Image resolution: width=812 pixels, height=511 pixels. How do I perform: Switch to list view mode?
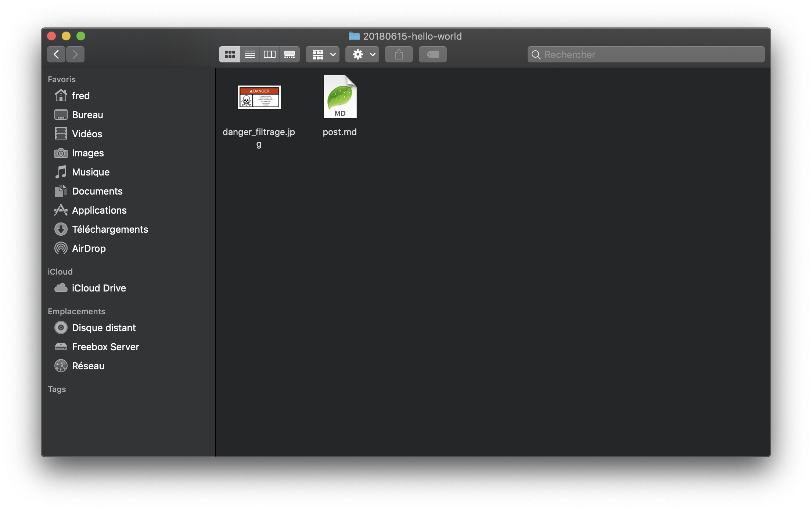(250, 54)
